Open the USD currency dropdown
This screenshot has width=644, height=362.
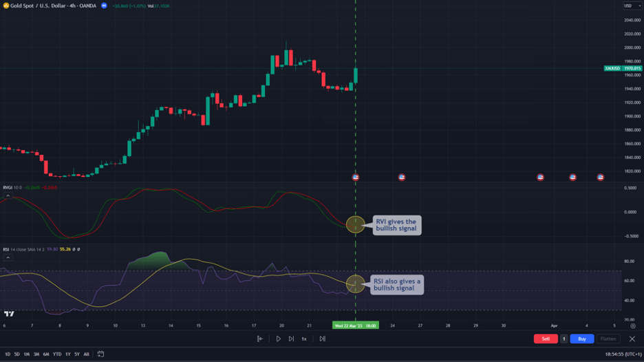(x=632, y=6)
